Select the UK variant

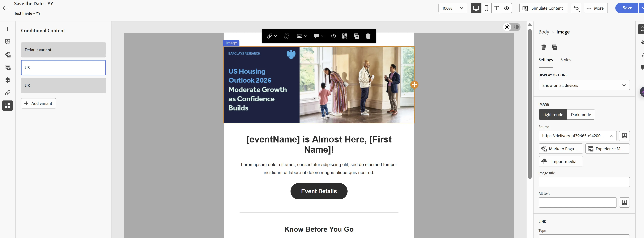pyautogui.click(x=63, y=86)
